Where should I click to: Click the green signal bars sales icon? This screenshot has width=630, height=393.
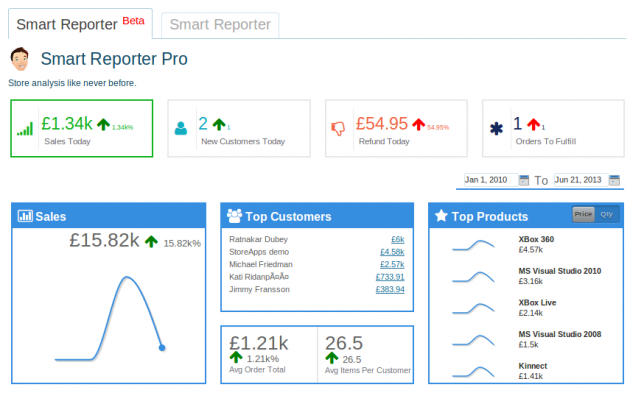[25, 129]
